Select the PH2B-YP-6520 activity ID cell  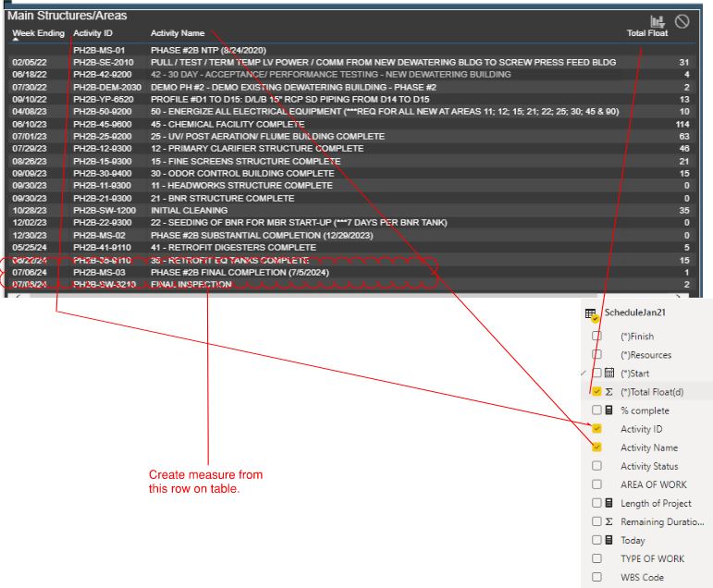point(104,99)
